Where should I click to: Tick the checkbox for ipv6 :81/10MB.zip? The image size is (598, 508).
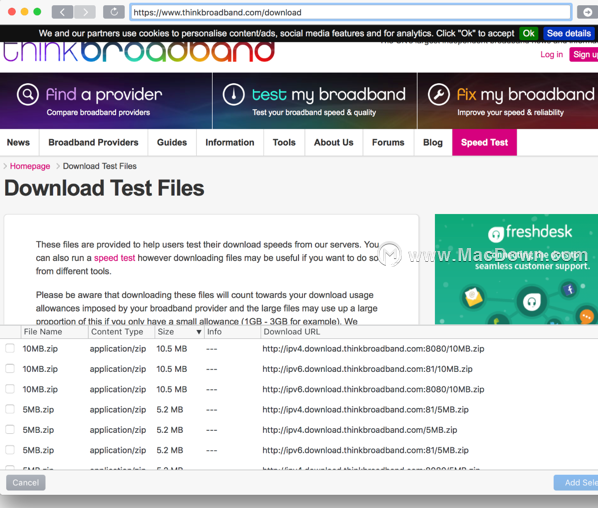click(10, 368)
